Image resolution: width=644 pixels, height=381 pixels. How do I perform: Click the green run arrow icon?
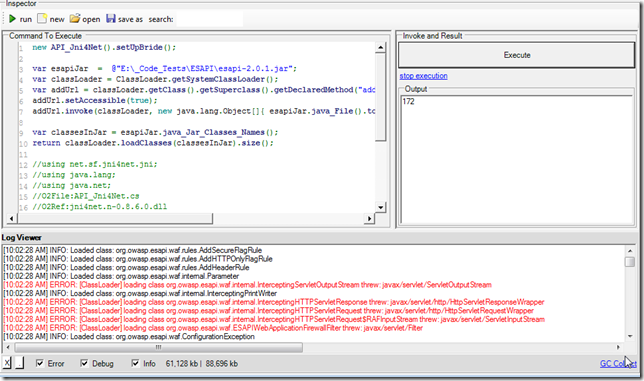pyautogui.click(x=12, y=19)
